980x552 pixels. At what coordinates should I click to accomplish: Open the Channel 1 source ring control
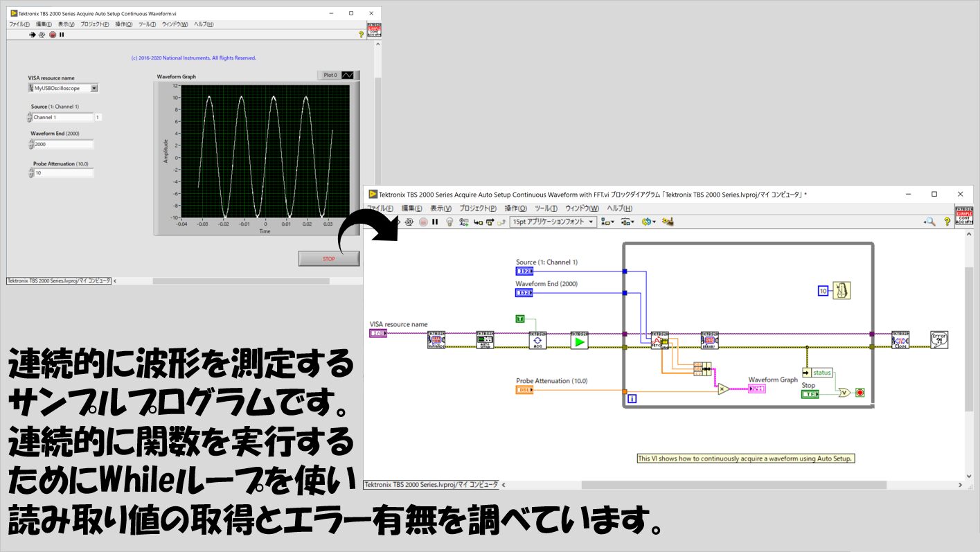pyautogui.click(x=63, y=117)
